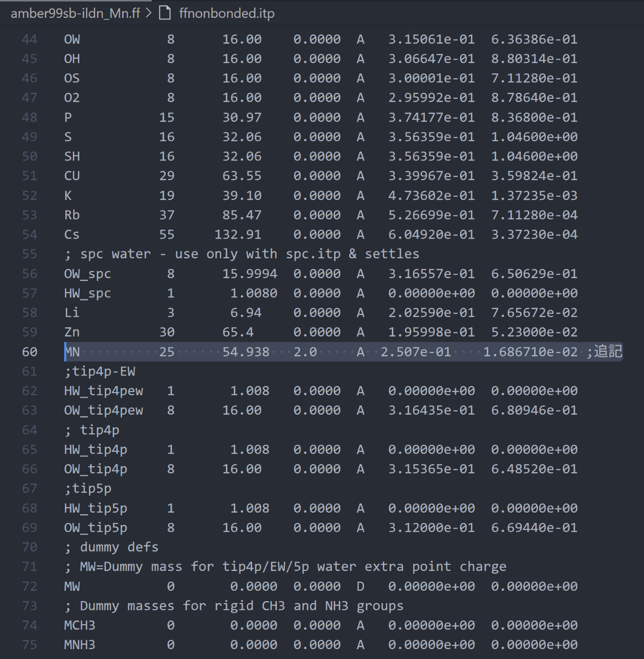Click sigma 3.15061e-01 on the OW line
The width and height of the screenshot is (644, 659).
point(431,40)
